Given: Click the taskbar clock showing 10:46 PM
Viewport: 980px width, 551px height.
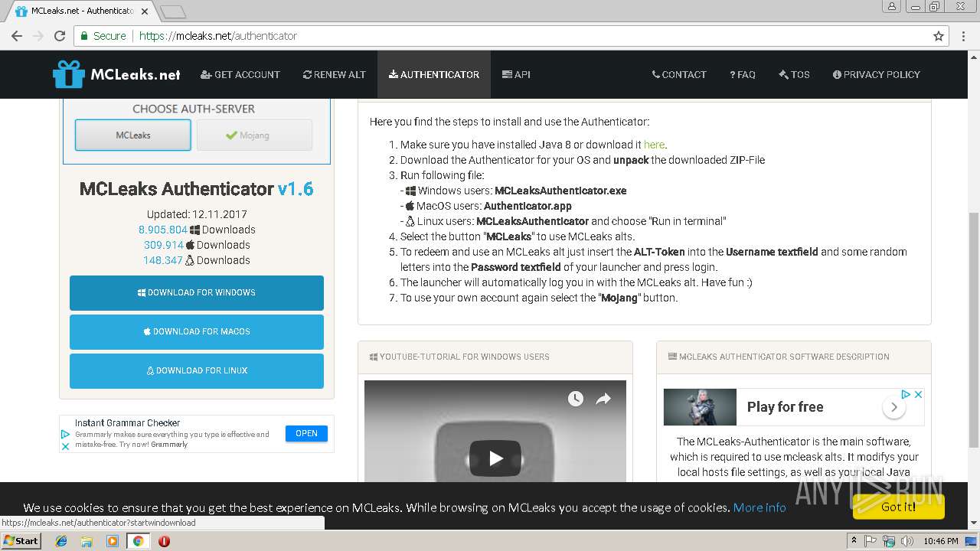Looking at the screenshot, I should point(941,541).
